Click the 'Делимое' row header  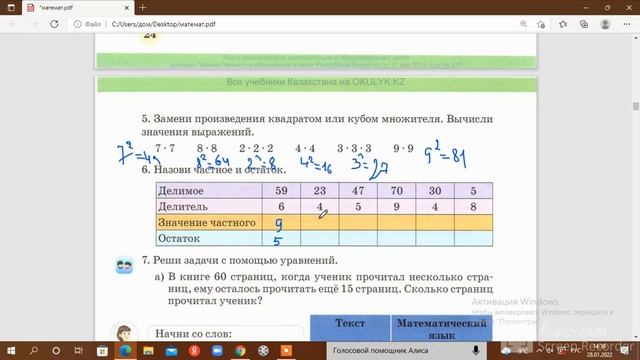coord(209,191)
